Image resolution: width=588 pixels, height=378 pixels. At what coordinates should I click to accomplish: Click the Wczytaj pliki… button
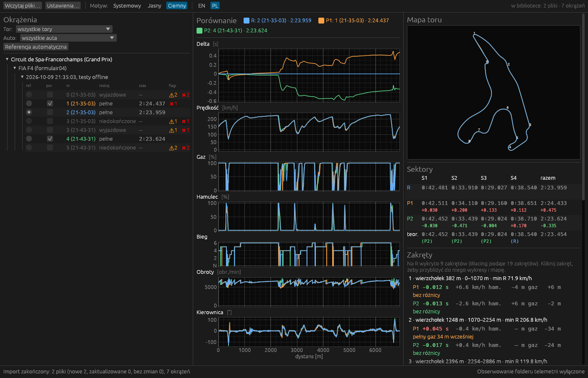tap(23, 5)
